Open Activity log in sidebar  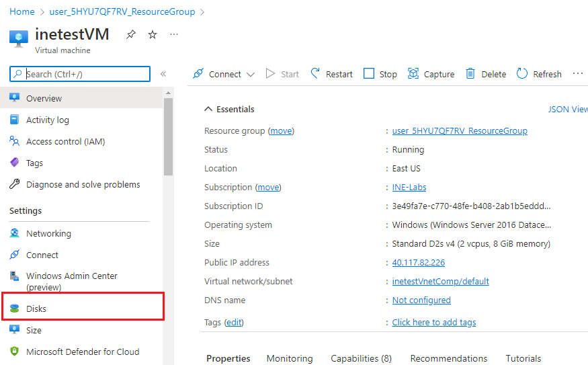[x=47, y=120]
